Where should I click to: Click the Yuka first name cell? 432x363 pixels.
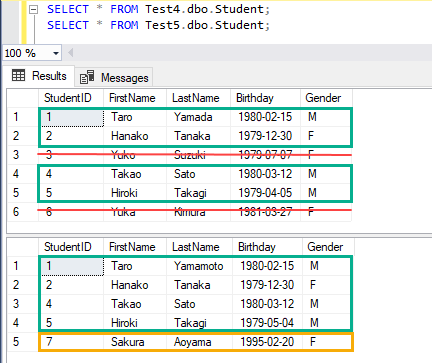click(x=135, y=212)
